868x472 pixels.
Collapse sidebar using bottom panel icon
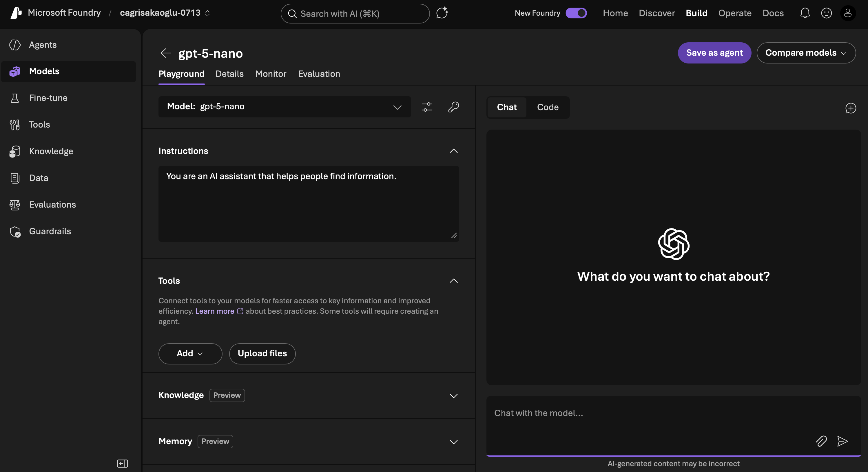click(122, 463)
